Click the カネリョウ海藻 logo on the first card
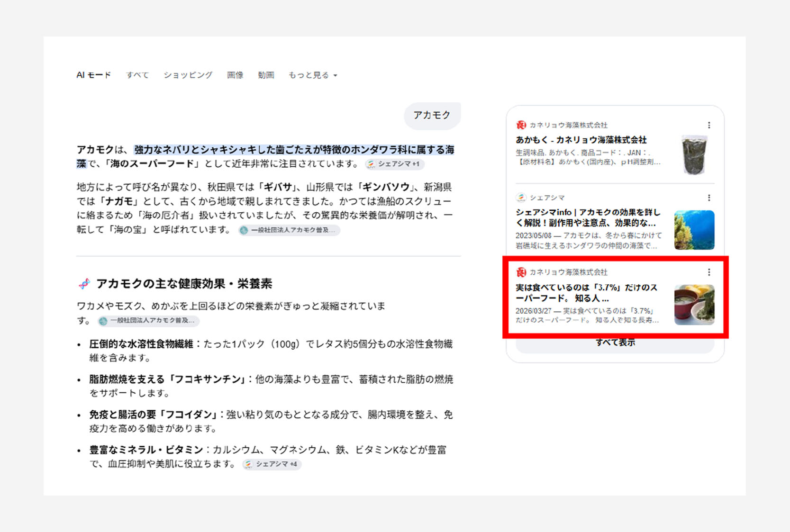Viewport: 790px width, 532px height. (521, 125)
